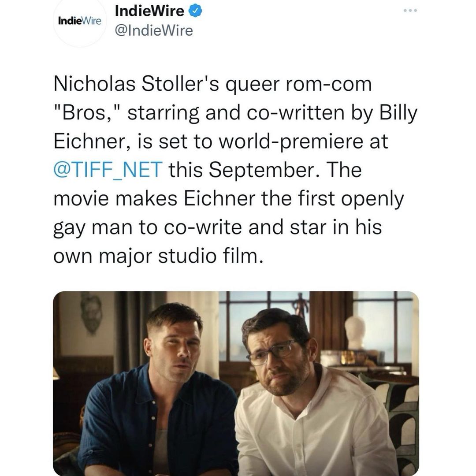Open the @IndieWire handle link

click(x=153, y=31)
